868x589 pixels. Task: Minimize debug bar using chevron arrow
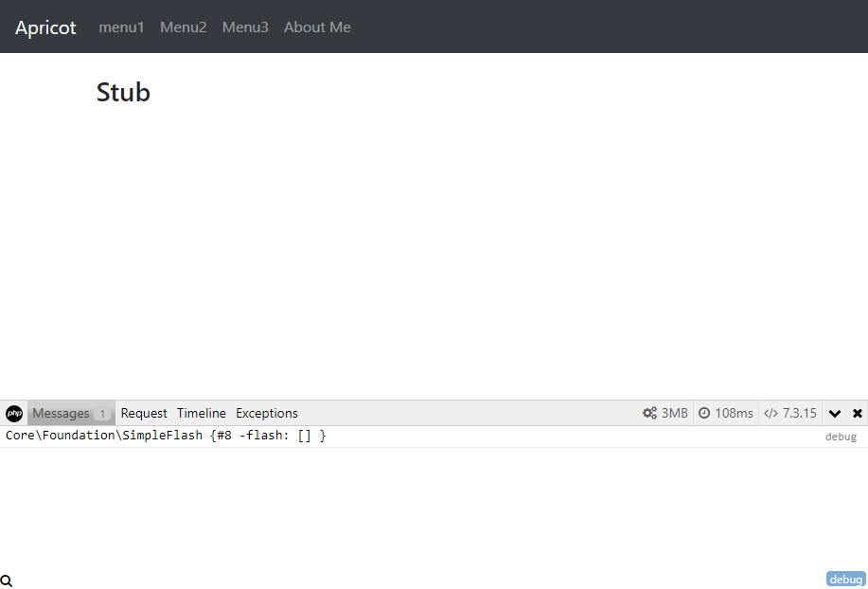[835, 414]
